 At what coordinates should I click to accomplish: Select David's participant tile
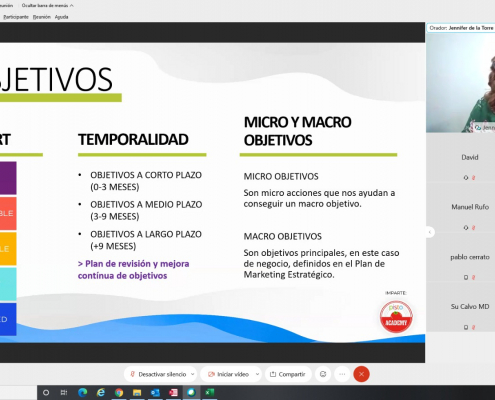click(x=461, y=158)
